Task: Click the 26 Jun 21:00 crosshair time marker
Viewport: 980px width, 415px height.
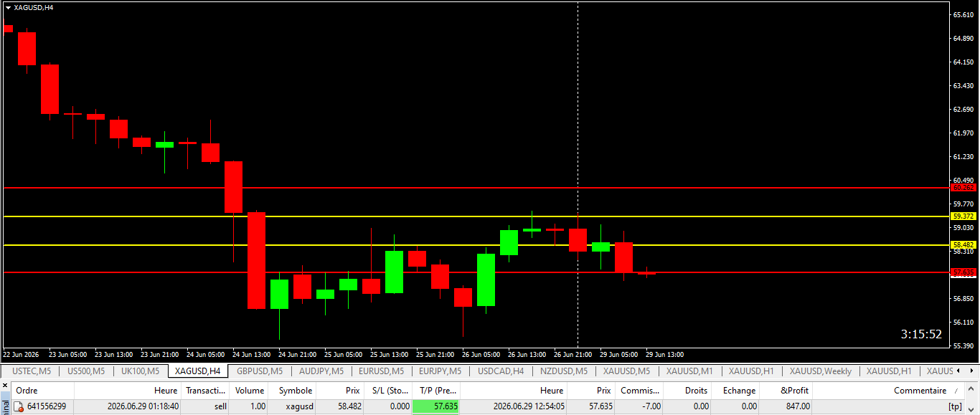Action: click(x=572, y=354)
